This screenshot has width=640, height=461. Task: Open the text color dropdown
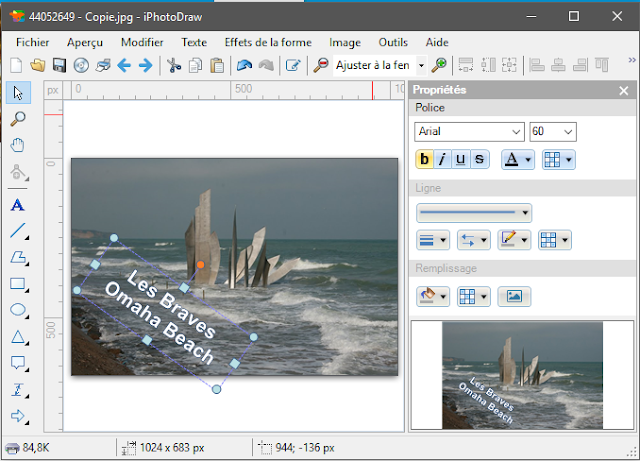point(518,159)
